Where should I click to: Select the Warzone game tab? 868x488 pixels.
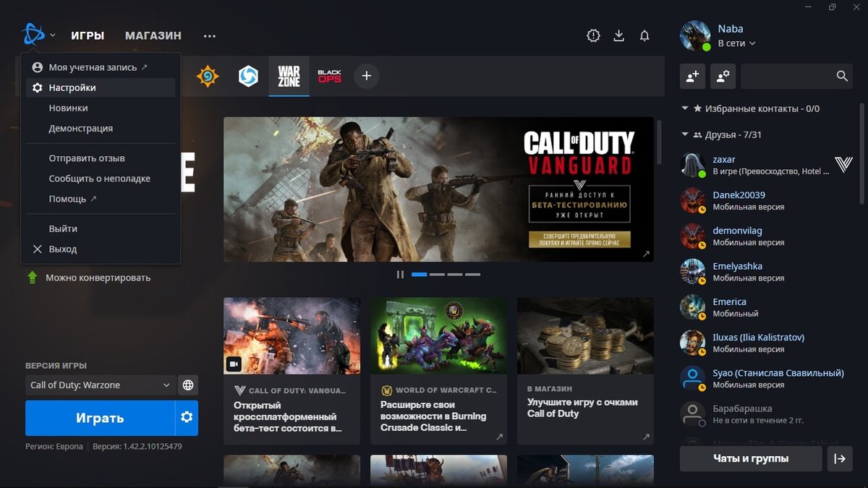289,76
